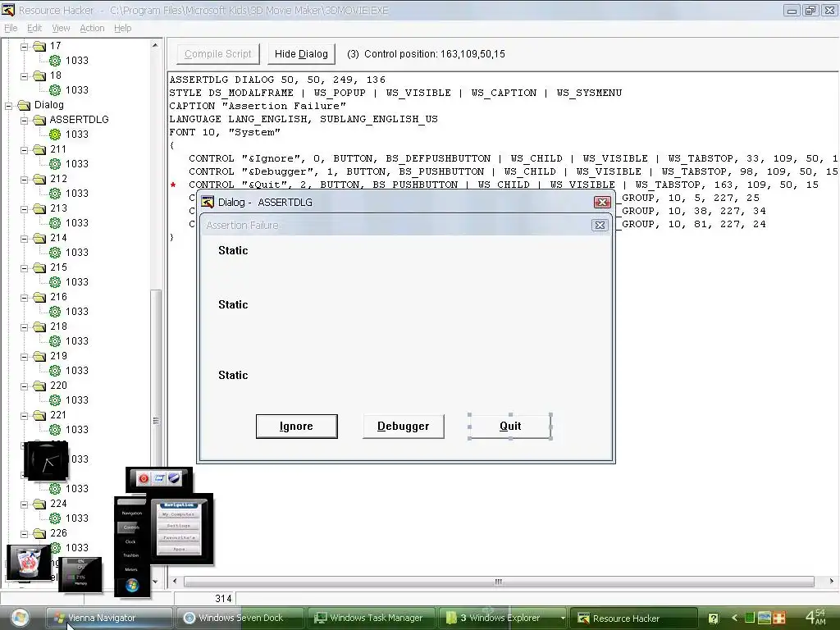Image resolution: width=840 pixels, height=630 pixels.
Task: Click the analog clock widget
Action: point(47,461)
